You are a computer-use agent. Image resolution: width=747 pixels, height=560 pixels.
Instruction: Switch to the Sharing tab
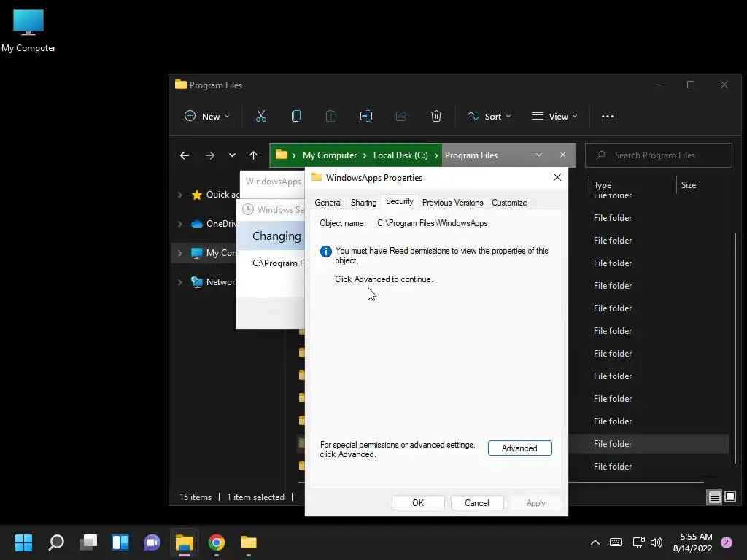363,203
